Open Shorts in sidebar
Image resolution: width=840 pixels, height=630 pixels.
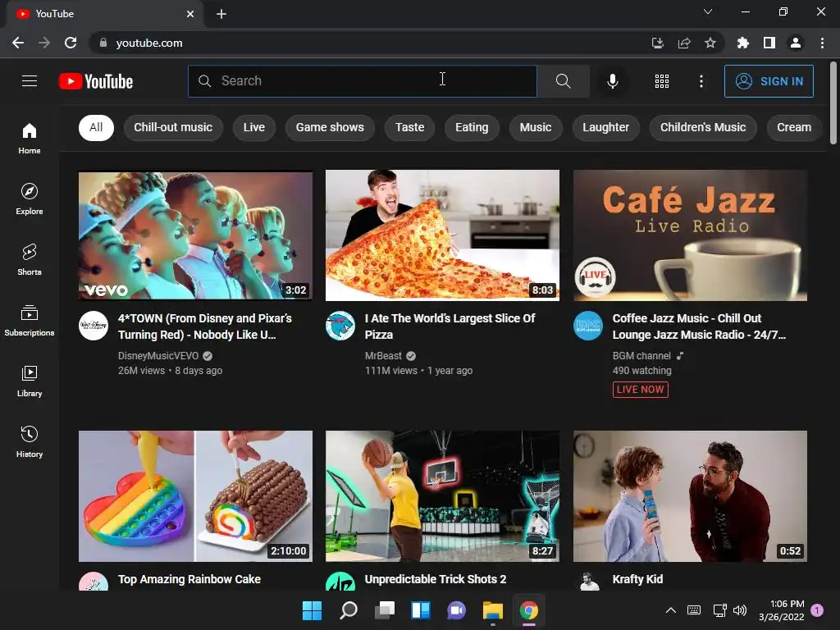30,259
